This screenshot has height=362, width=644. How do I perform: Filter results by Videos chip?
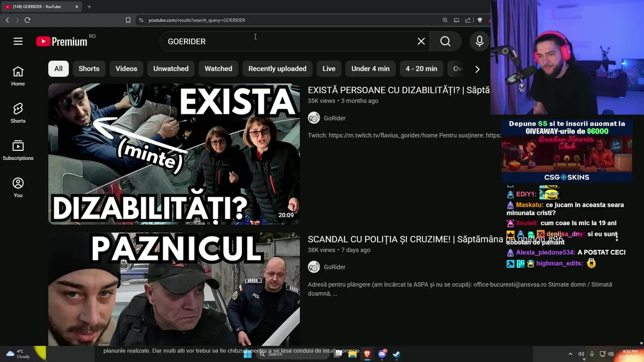(x=126, y=68)
